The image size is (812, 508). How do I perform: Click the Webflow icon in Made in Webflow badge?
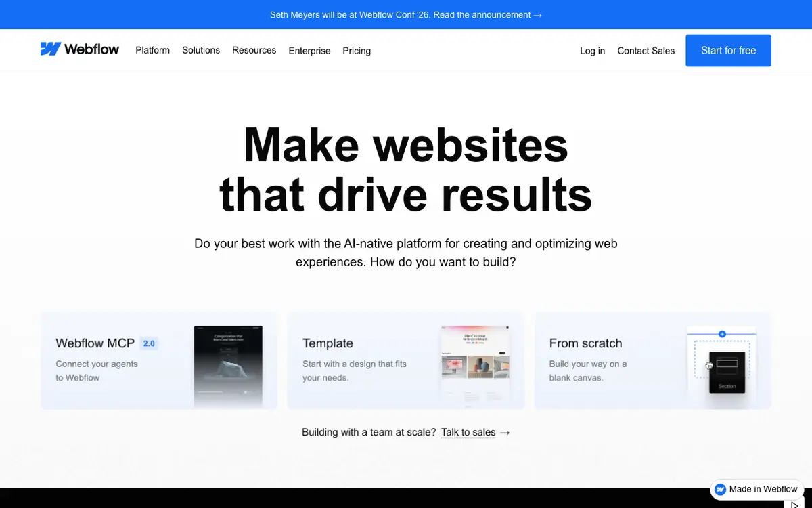(721, 489)
